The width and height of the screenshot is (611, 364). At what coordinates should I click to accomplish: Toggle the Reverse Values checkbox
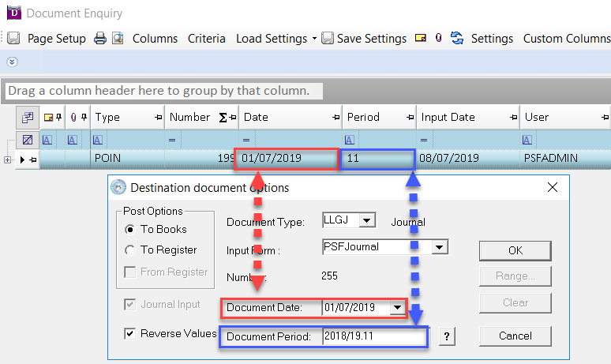[129, 333]
